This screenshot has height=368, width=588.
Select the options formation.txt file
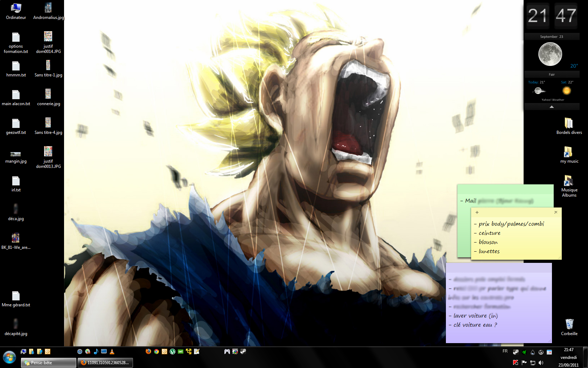tap(16, 42)
